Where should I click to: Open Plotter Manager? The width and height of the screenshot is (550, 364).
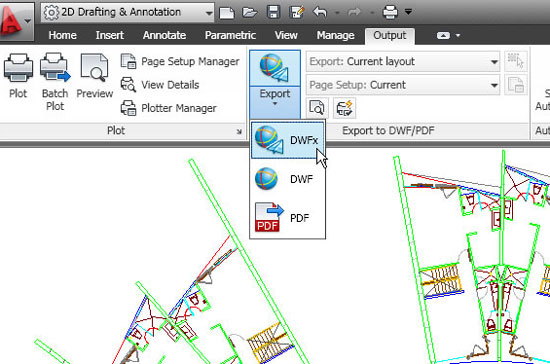tap(169, 108)
